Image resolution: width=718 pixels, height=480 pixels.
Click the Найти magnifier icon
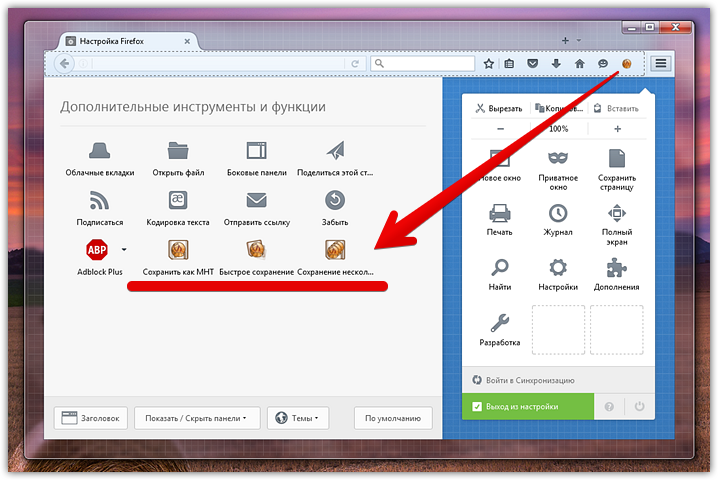[x=500, y=267]
